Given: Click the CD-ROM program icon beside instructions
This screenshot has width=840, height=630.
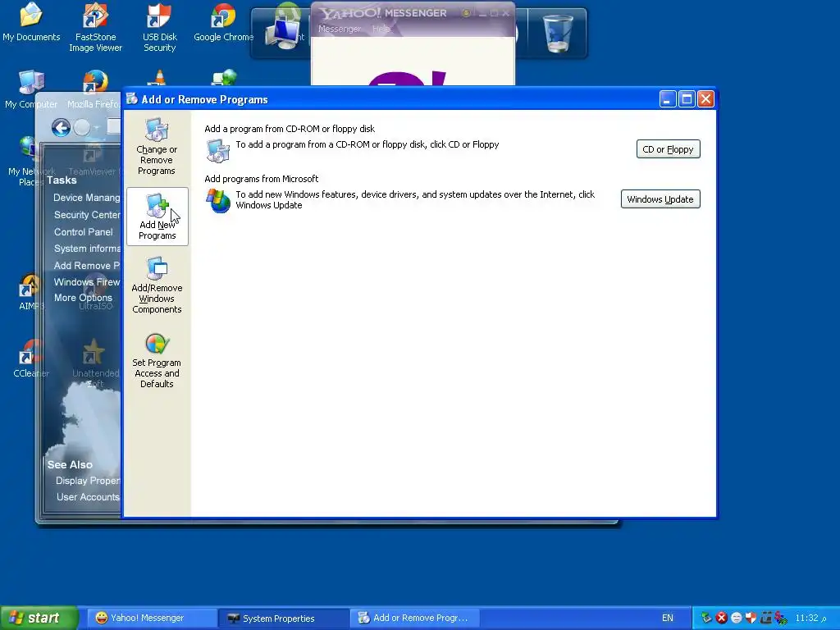Looking at the screenshot, I should coord(217,151).
